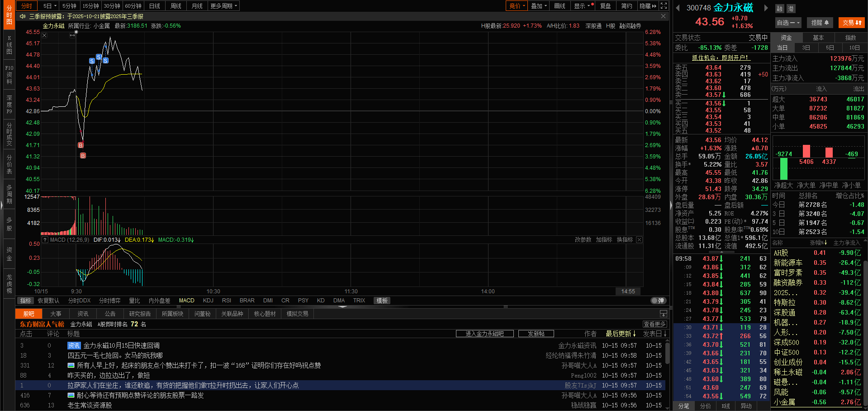Select the 指数 tab
868x411 pixels.
[x=850, y=38]
